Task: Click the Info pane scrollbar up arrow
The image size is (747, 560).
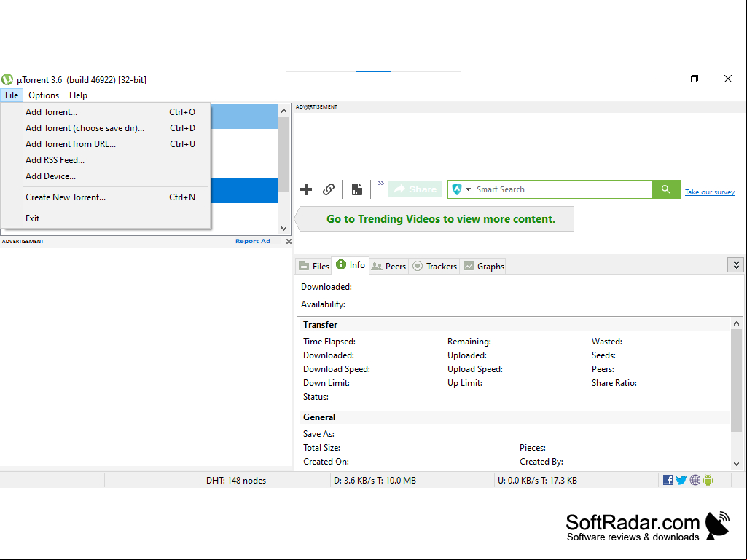Action: (x=736, y=323)
